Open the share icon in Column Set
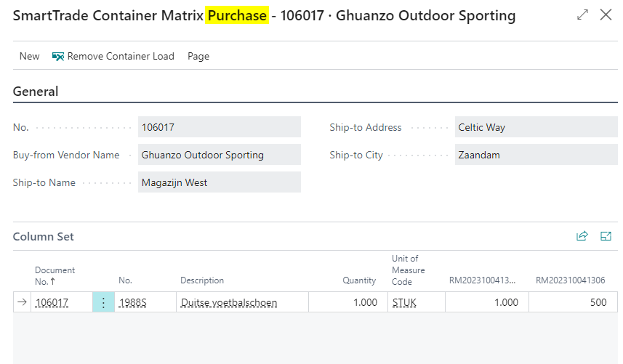This screenshot has width=623, height=364. (582, 236)
